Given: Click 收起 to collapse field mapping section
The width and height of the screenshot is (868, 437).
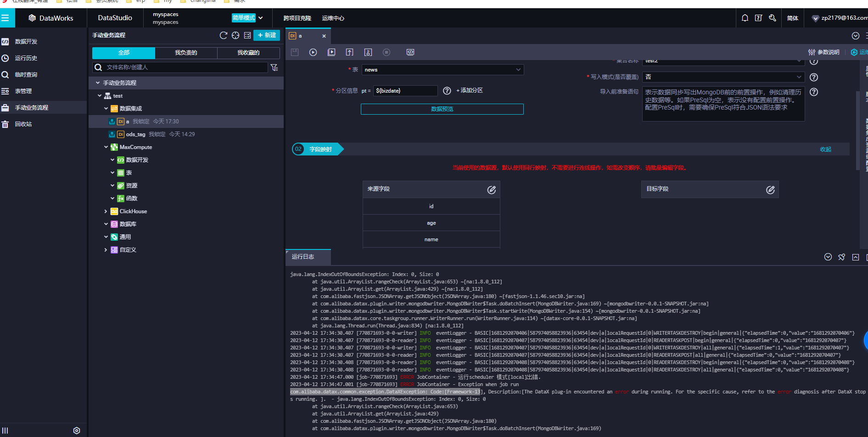Looking at the screenshot, I should (826, 149).
